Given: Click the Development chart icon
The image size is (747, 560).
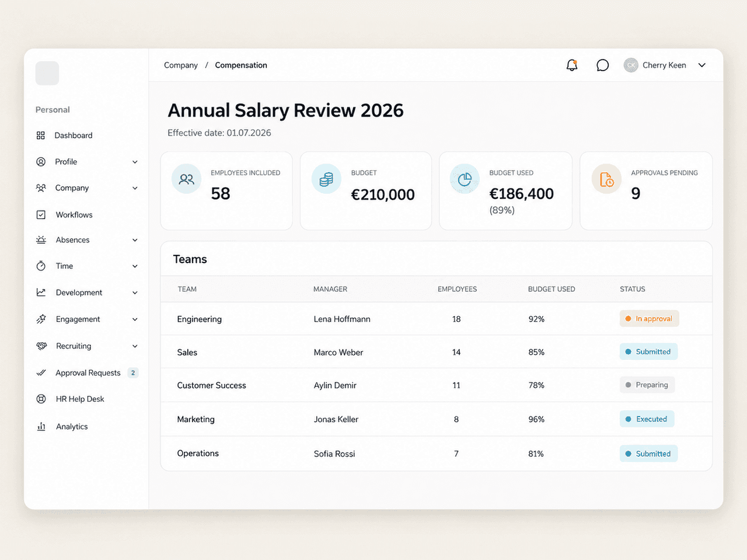Looking at the screenshot, I should tap(41, 292).
